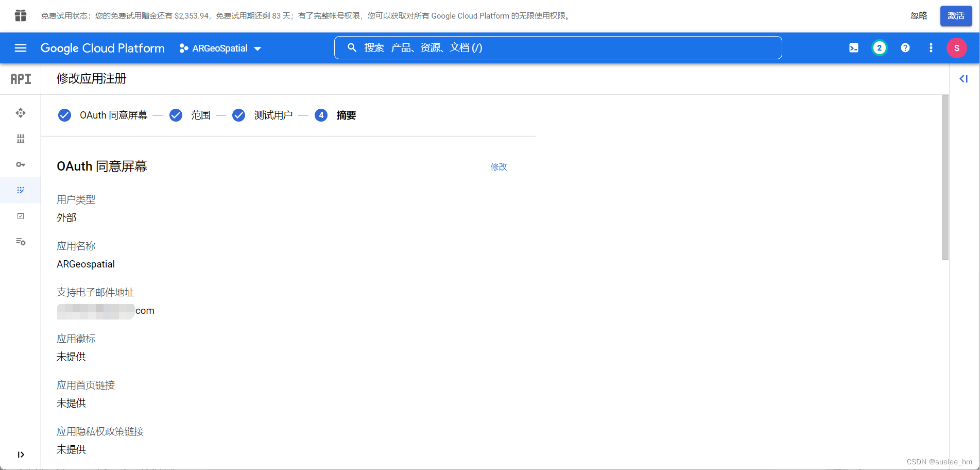Screen dimensions: 980x470
Task: Click the 忽略 dismiss button
Action: [x=919, y=15]
